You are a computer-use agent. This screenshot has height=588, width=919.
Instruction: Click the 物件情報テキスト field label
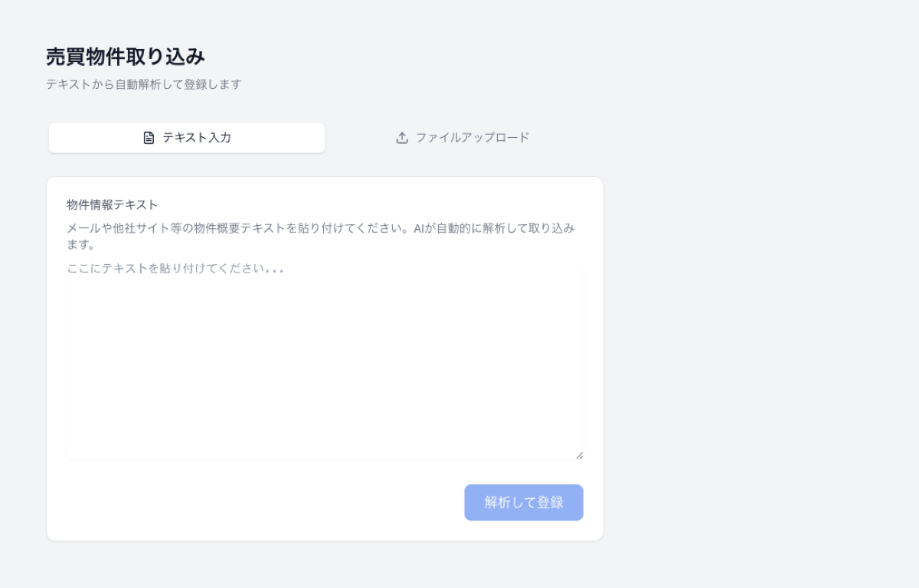(112, 204)
